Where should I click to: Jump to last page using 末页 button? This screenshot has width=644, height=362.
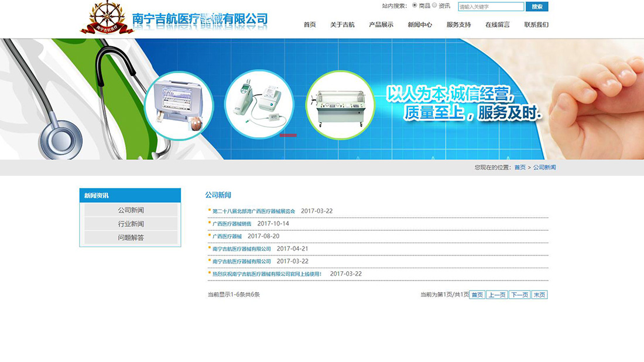[539, 295]
